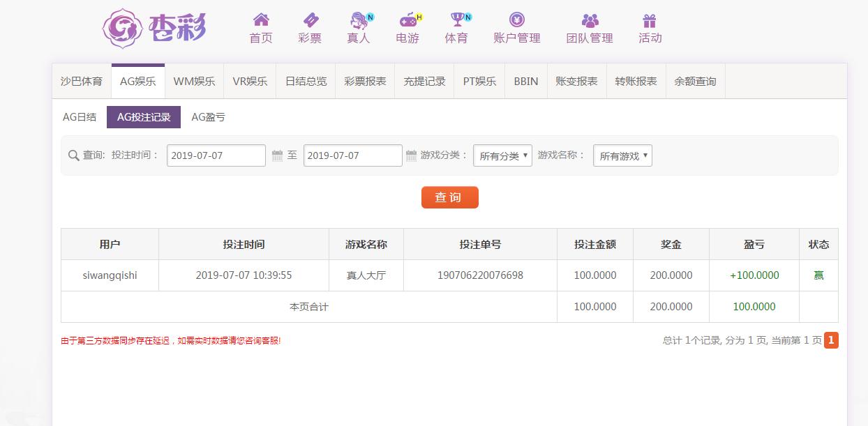The width and height of the screenshot is (868, 426).
Task: Click the red data delay notice text
Action: [171, 341]
